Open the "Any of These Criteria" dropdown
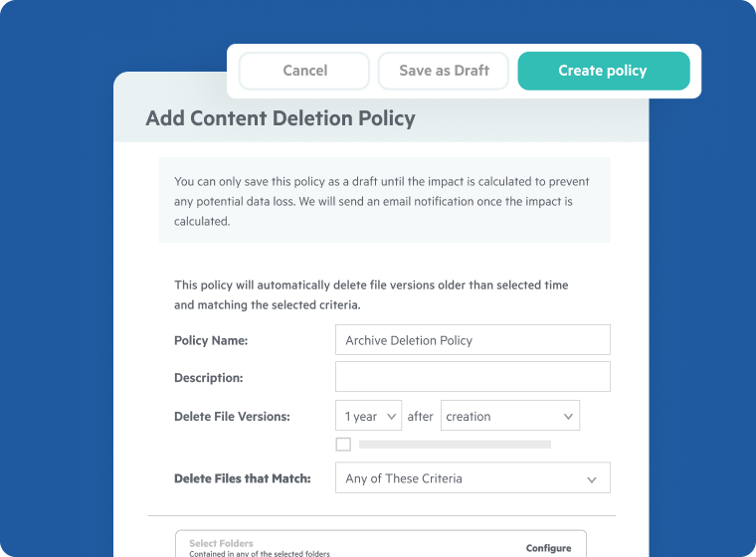 pos(472,478)
